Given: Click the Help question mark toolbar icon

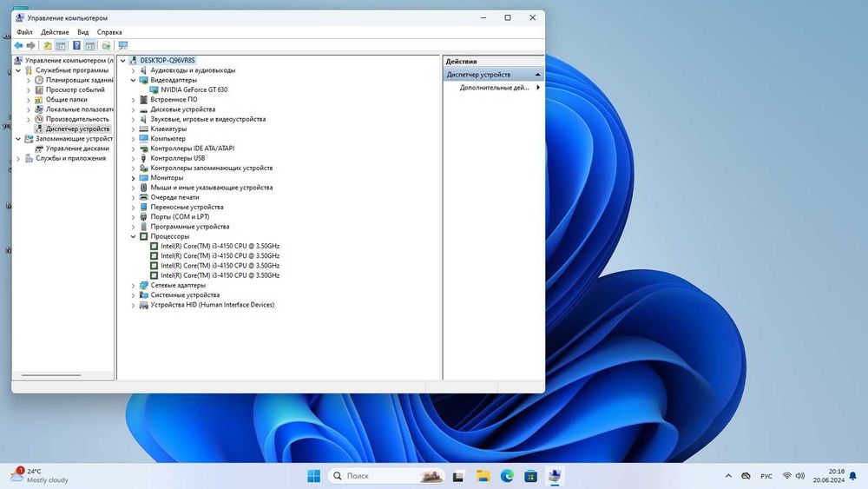Looking at the screenshot, I should [76, 45].
